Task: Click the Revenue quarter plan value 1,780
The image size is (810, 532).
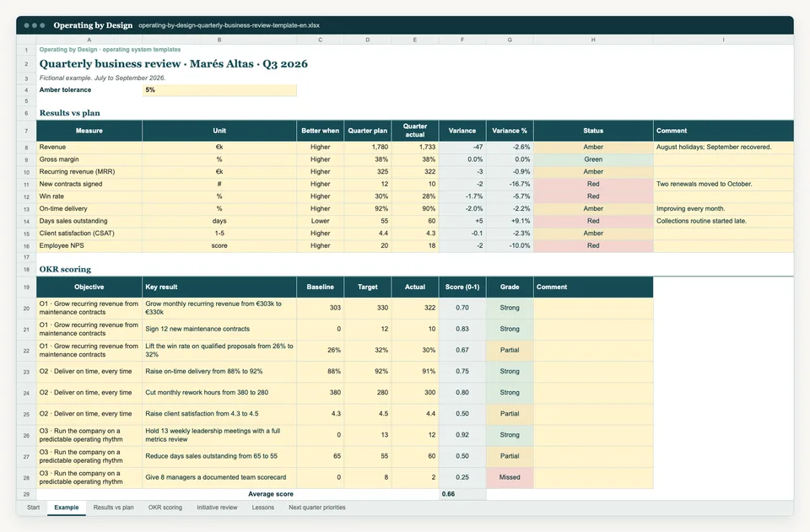Action: click(x=367, y=147)
